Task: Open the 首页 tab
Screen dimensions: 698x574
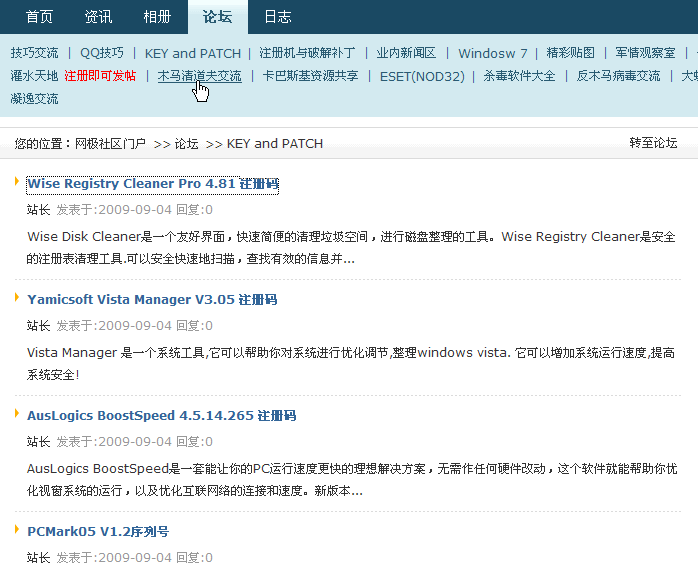Action: (39, 17)
